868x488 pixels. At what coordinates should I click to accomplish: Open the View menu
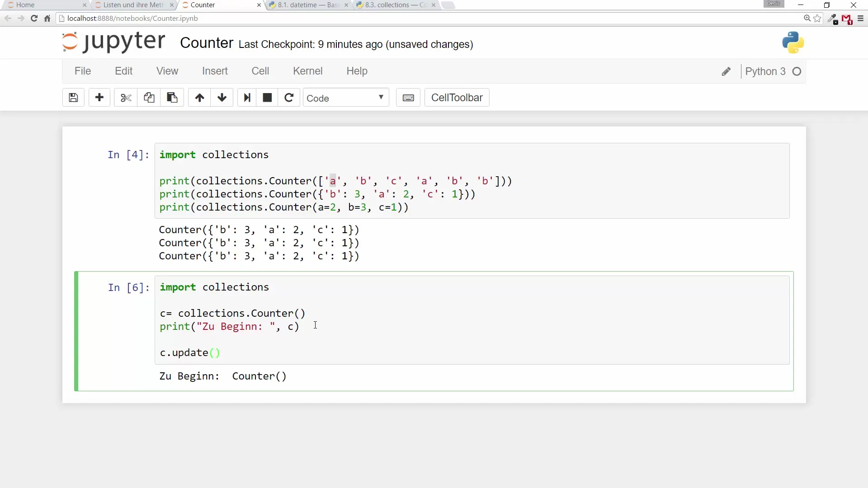point(167,71)
